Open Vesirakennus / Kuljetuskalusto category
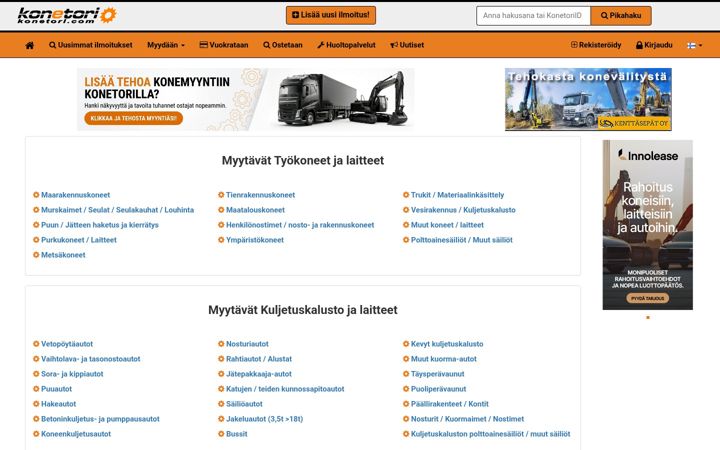Viewport: 720px width, 450px height. coord(463,210)
